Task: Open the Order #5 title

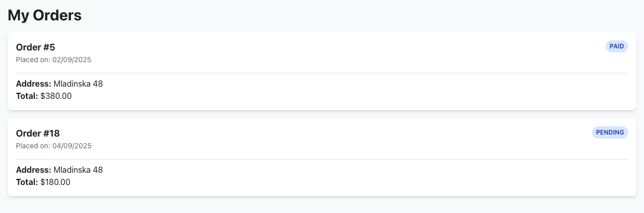Action: pos(36,47)
